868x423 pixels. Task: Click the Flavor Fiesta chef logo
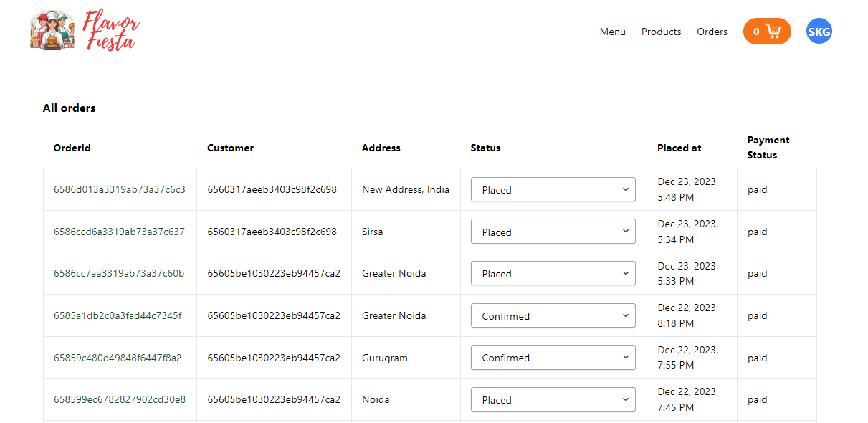(x=53, y=30)
